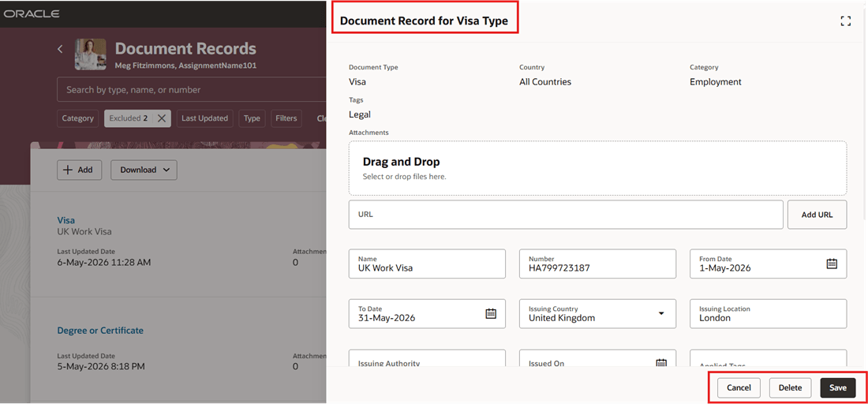The image size is (868, 404).
Task: Expand the drawer to full screen
Action: point(845,21)
